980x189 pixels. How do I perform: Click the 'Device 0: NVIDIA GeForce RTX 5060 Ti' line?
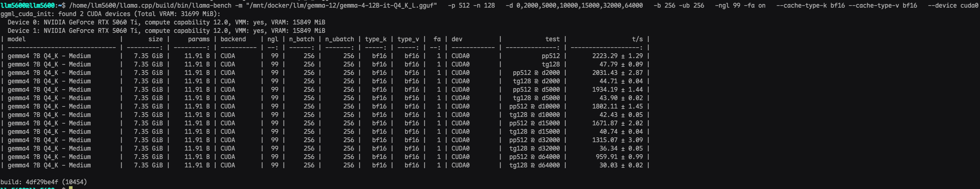[166, 22]
